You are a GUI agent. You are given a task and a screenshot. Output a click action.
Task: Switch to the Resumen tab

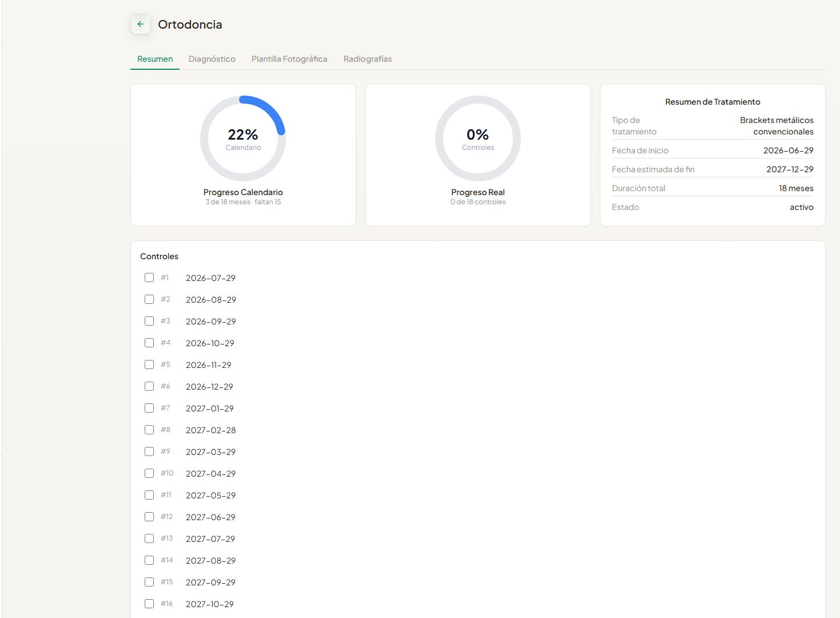pyautogui.click(x=155, y=59)
